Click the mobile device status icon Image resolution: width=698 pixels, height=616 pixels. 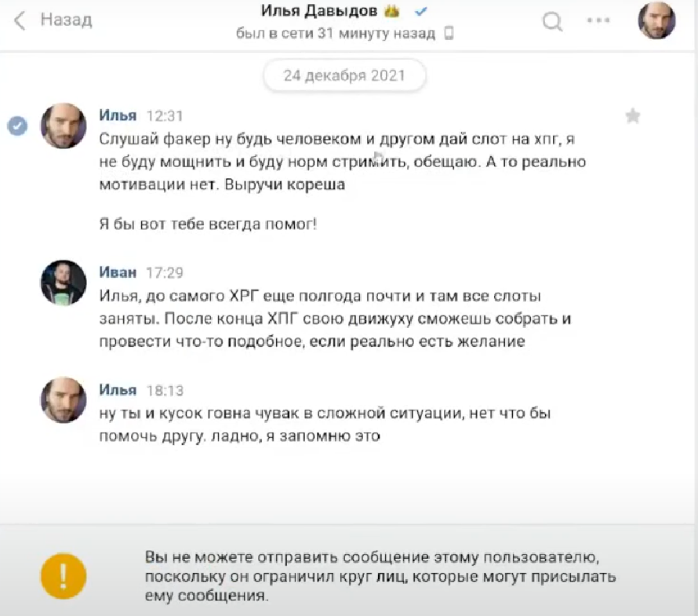click(x=449, y=34)
